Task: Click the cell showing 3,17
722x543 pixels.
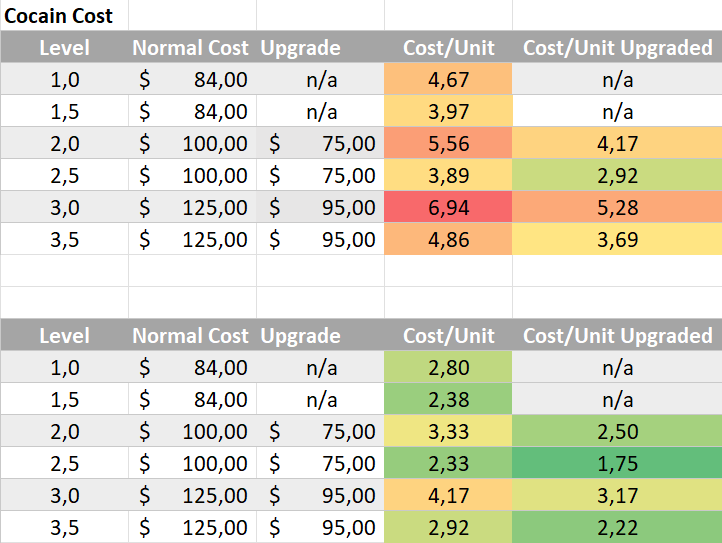Action: click(617, 495)
